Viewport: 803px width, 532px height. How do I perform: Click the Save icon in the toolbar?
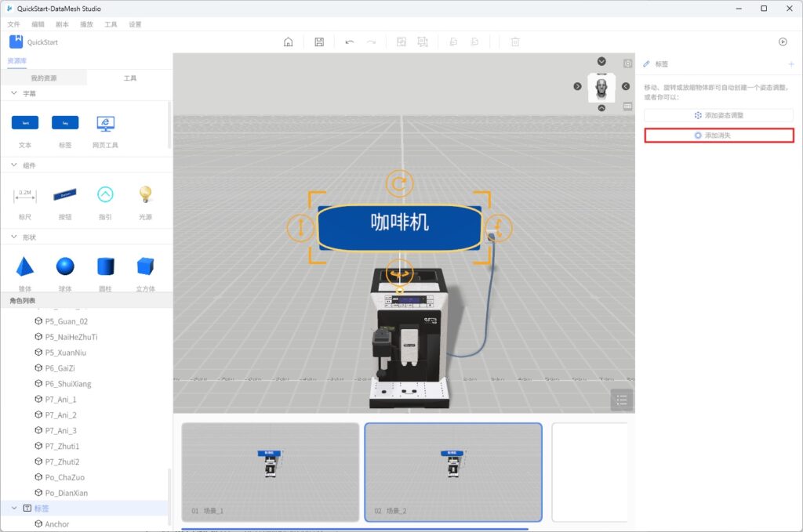pos(319,42)
